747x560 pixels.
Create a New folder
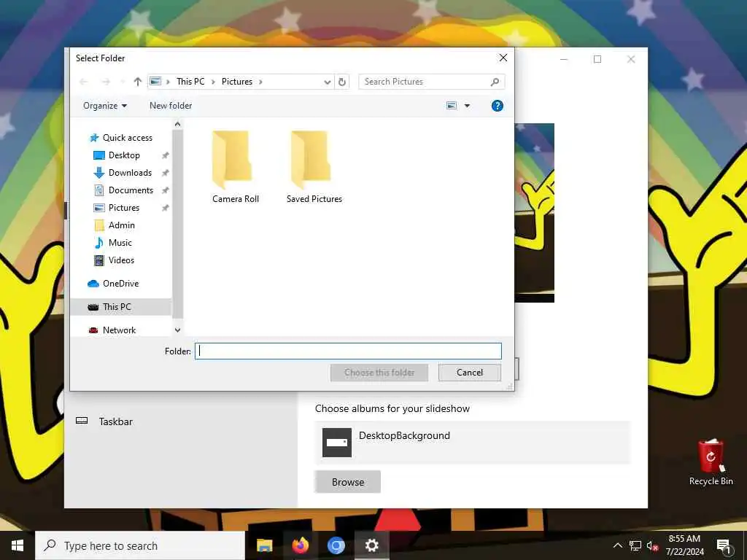pyautogui.click(x=171, y=106)
